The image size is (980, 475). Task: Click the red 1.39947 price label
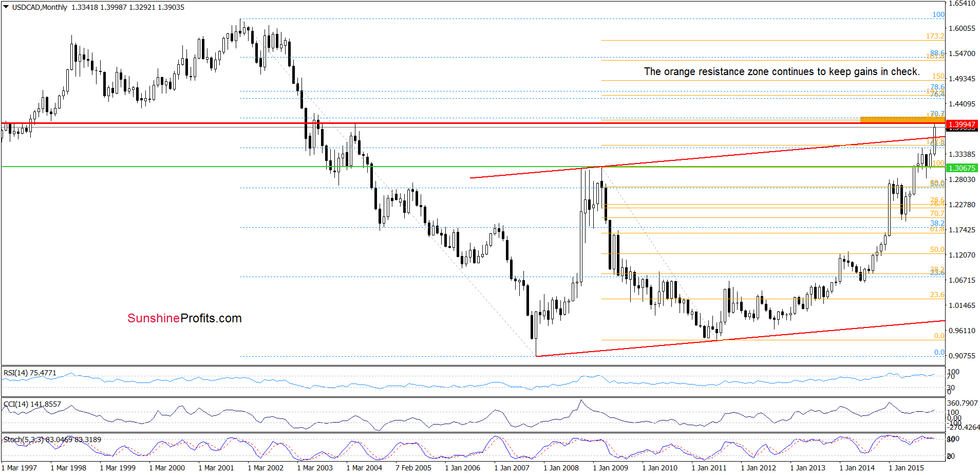(962, 125)
